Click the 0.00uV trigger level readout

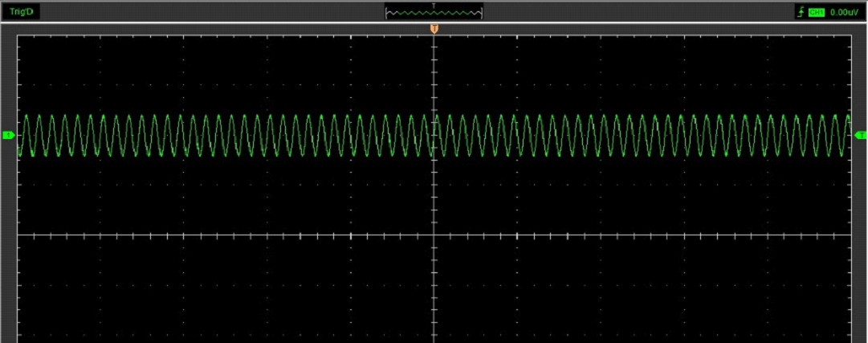coord(844,12)
